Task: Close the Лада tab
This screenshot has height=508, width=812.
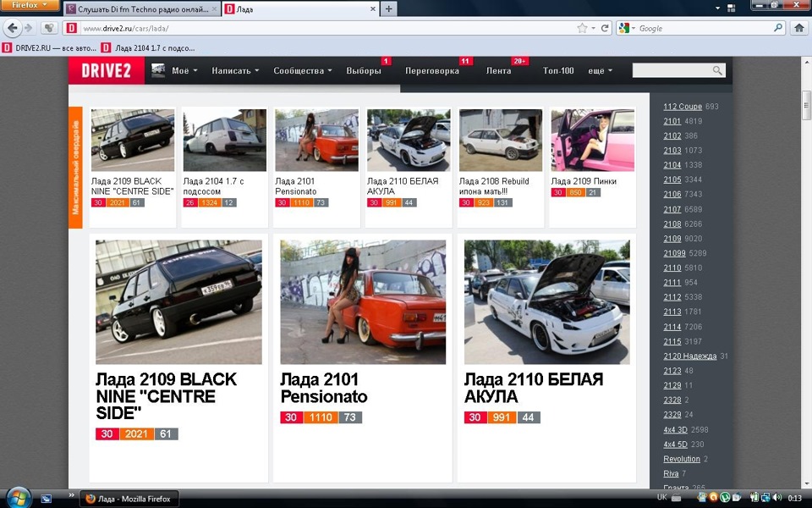Action: pyautogui.click(x=373, y=8)
